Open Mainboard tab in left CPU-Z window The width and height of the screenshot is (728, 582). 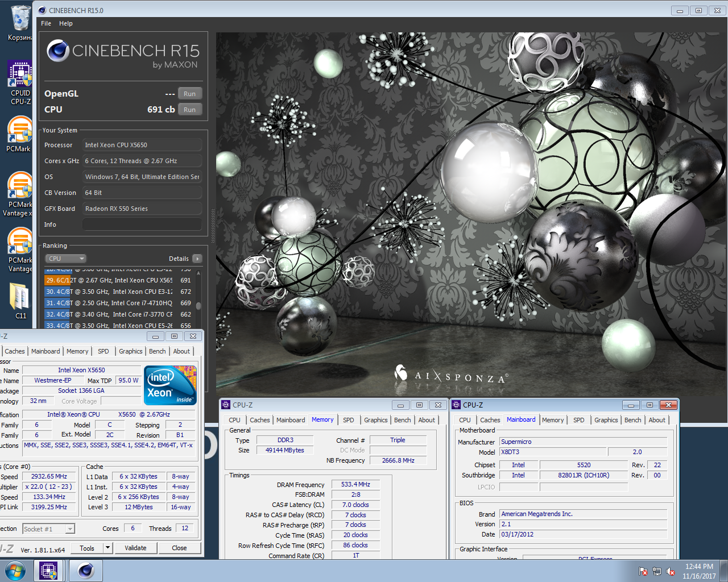tap(45, 351)
